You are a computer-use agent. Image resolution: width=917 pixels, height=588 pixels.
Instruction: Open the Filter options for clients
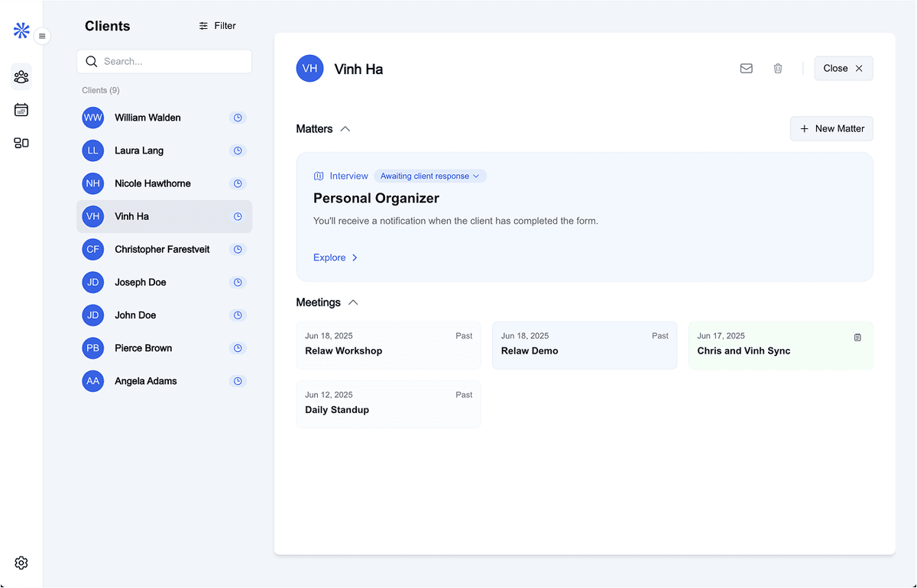pos(217,26)
